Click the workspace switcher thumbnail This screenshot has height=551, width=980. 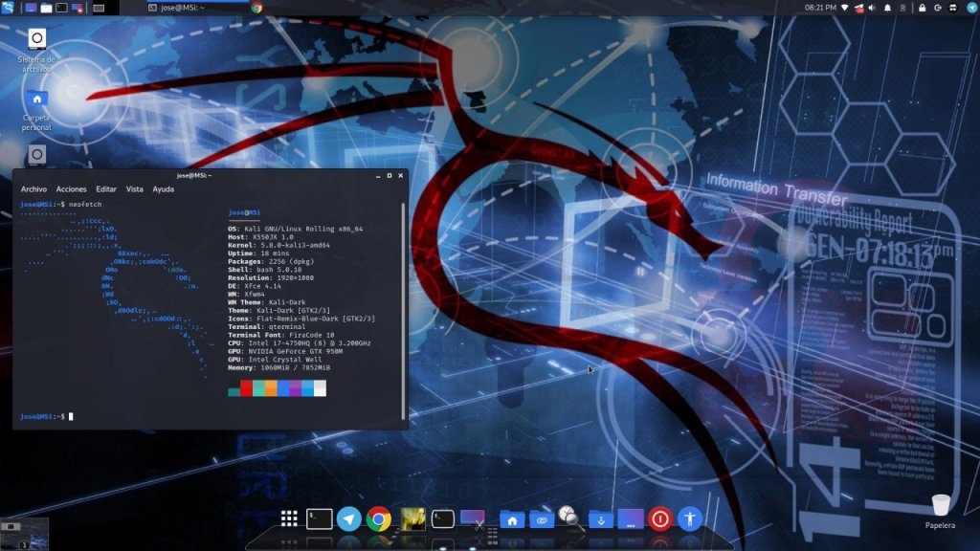(x=24, y=532)
